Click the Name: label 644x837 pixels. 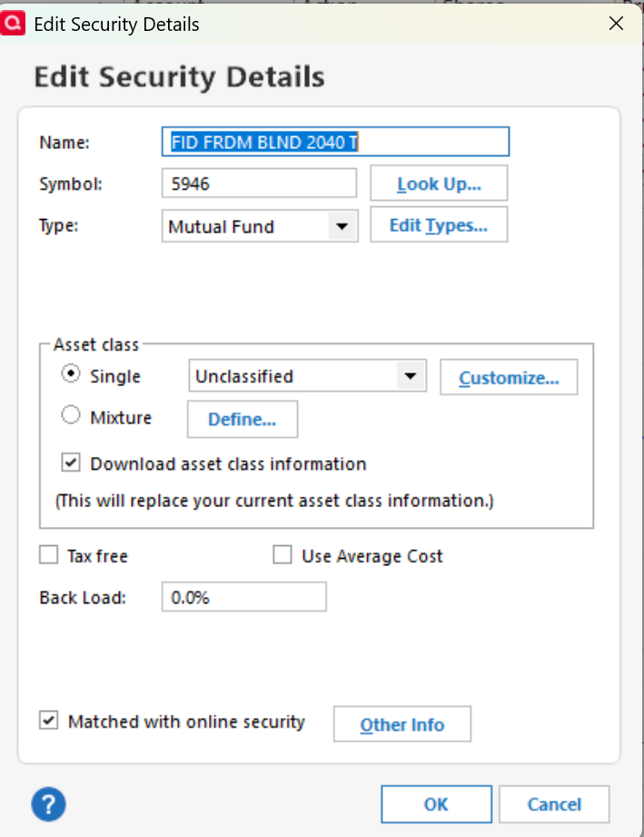click(x=64, y=143)
